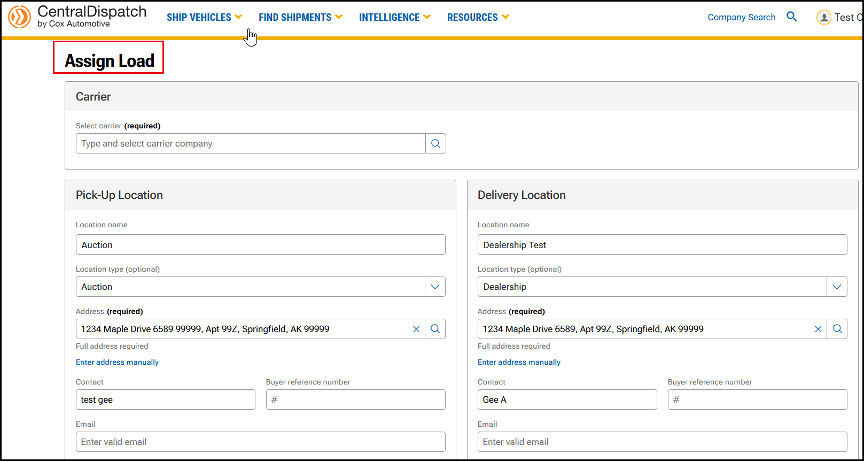Screen dimensions: 864x462
Task: Click Enter address manually under Delivery Location
Action: tap(519, 362)
